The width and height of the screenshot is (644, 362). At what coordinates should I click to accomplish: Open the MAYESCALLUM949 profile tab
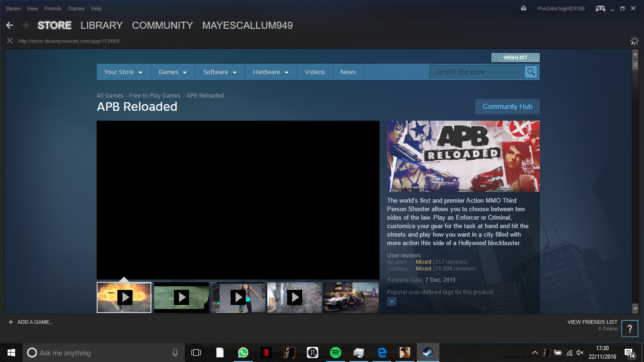(x=248, y=25)
